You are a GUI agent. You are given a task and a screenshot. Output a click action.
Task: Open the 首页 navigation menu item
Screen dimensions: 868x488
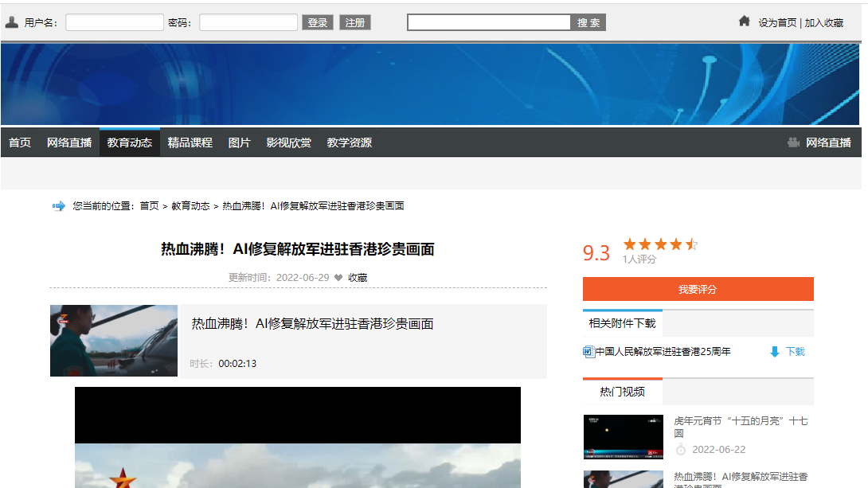point(20,142)
